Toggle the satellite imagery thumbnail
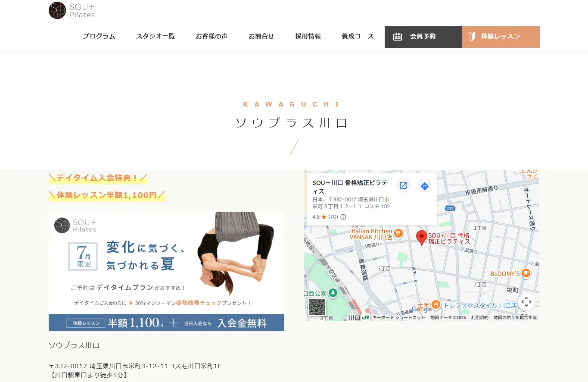The width and height of the screenshot is (588, 382). tap(317, 307)
